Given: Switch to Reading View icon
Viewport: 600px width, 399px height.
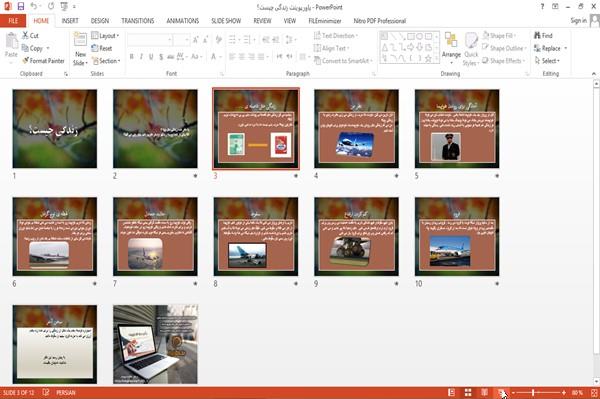Looking at the screenshot, I should (x=484, y=392).
